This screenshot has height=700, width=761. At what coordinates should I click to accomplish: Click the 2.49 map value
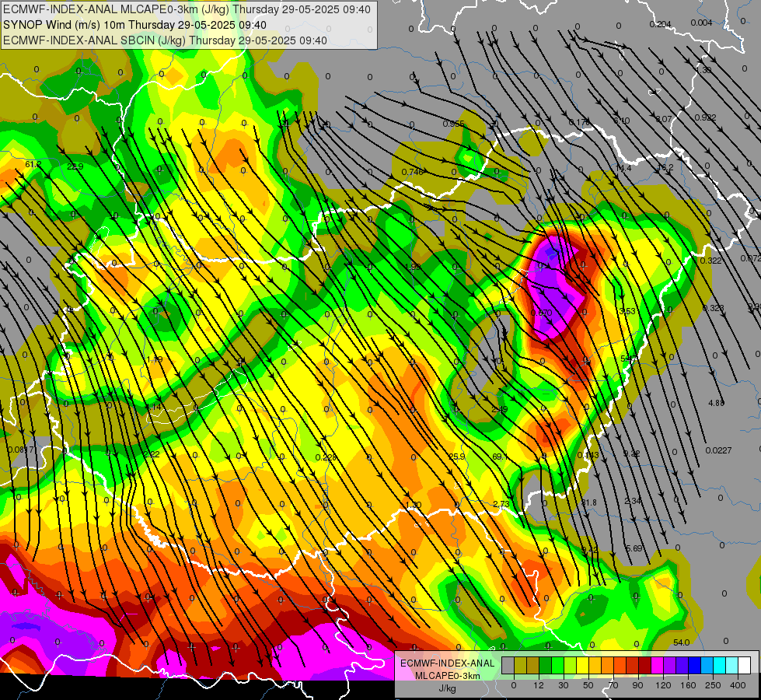(499, 410)
